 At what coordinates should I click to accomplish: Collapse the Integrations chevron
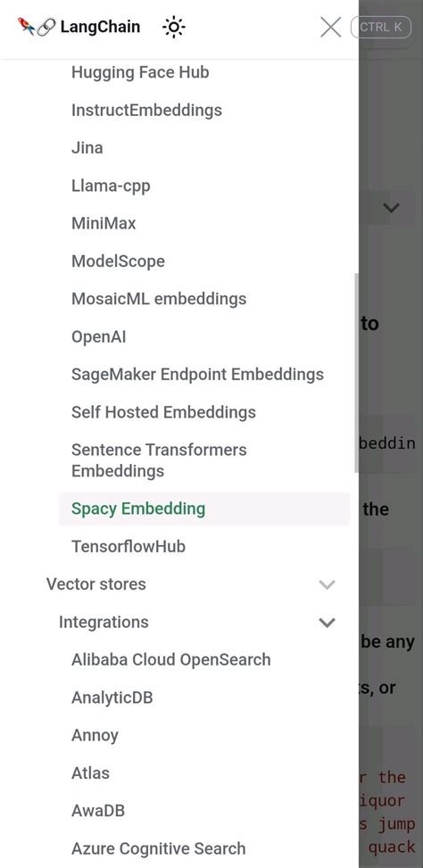(328, 622)
